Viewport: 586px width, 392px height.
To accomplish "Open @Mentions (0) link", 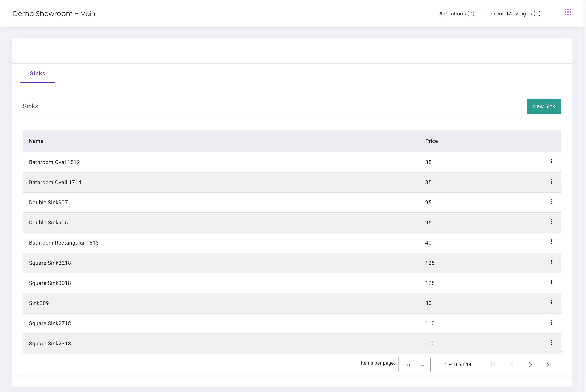I will tap(456, 14).
